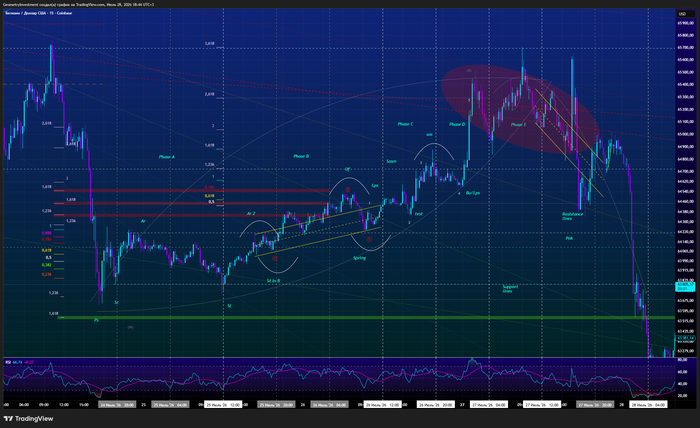Click the 65 900,00 price axis label
Viewport: 700px width, 428px height.
pos(685,22)
